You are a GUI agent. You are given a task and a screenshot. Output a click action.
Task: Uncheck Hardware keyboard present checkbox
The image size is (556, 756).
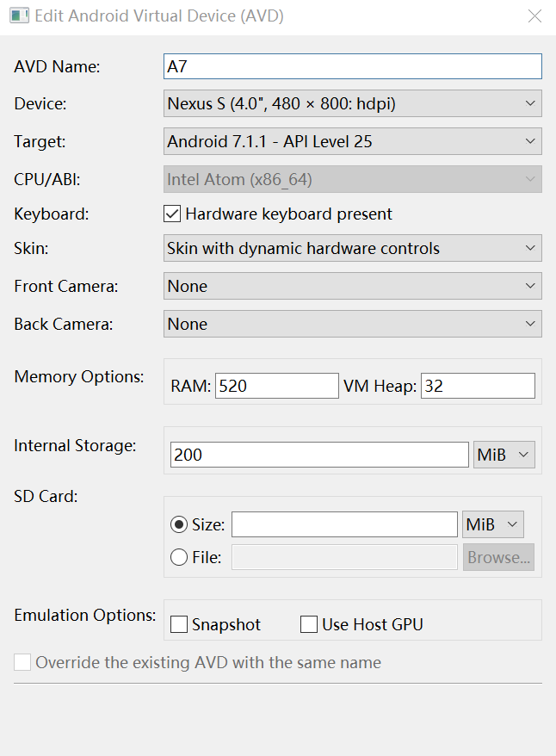[x=172, y=214]
